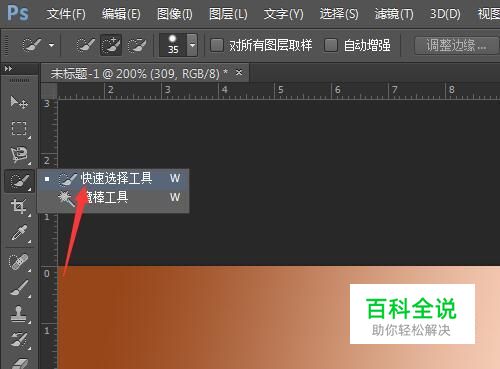
Task: Expand the toolbox with double-arrow
Action: click(8, 69)
